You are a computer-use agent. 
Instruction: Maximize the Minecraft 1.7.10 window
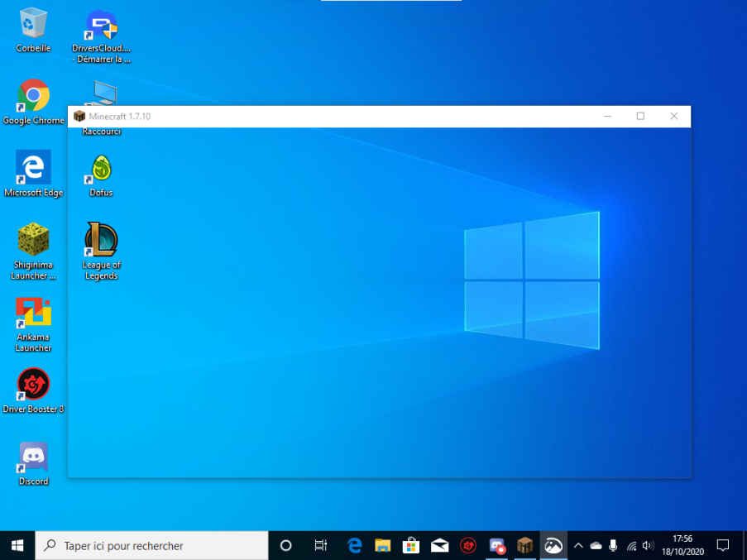(640, 116)
